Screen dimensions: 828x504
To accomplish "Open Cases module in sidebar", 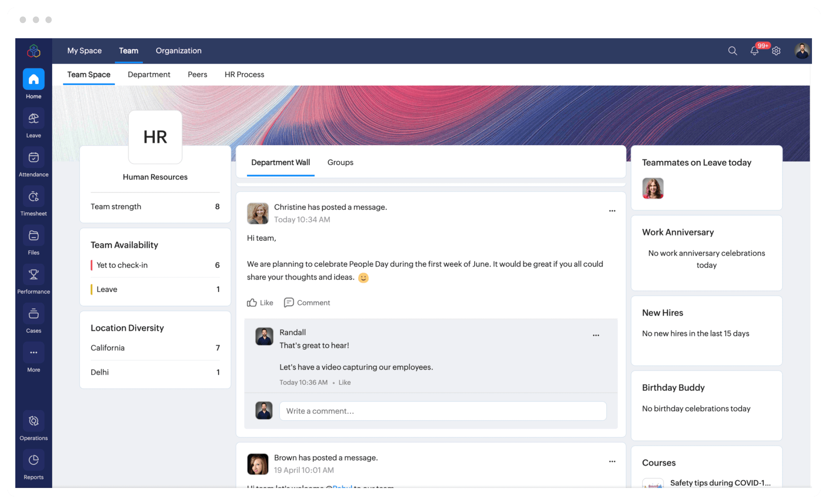I will (34, 314).
